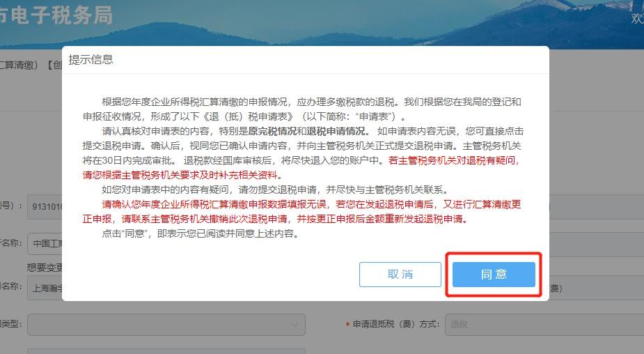Image resolution: width=644 pixels, height=354 pixels.
Task: Click red warning beginning 请确认您年度企业所得税
Action: coord(302,211)
